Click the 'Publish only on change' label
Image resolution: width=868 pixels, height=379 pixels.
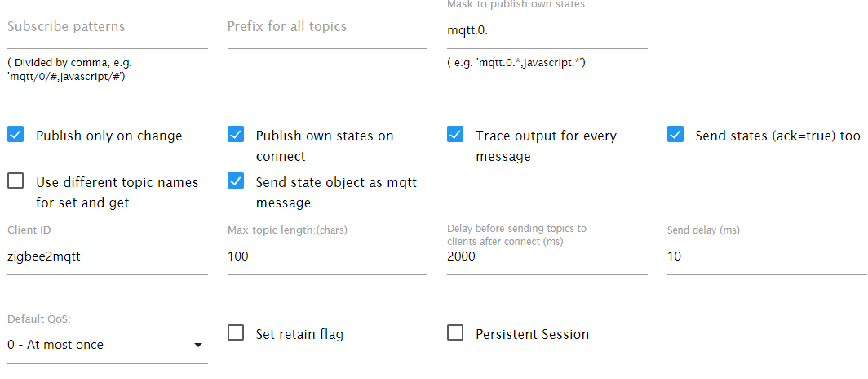109,136
